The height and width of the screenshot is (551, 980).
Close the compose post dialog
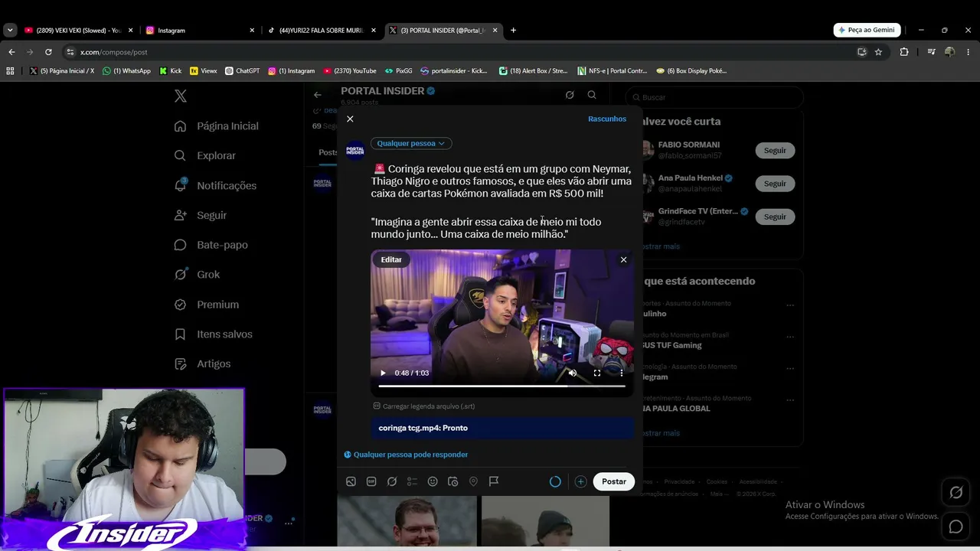click(x=350, y=119)
